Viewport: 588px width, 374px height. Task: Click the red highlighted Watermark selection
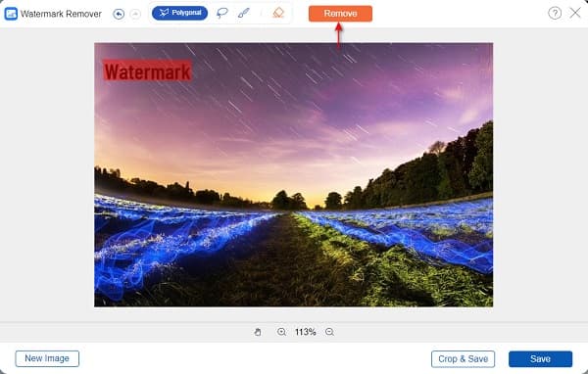pos(147,70)
